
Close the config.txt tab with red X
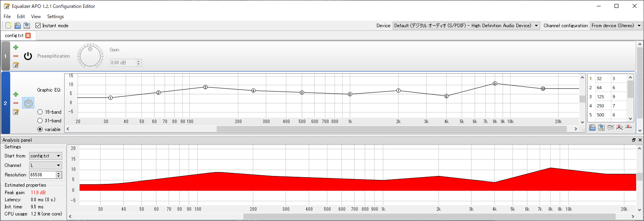click(28, 36)
